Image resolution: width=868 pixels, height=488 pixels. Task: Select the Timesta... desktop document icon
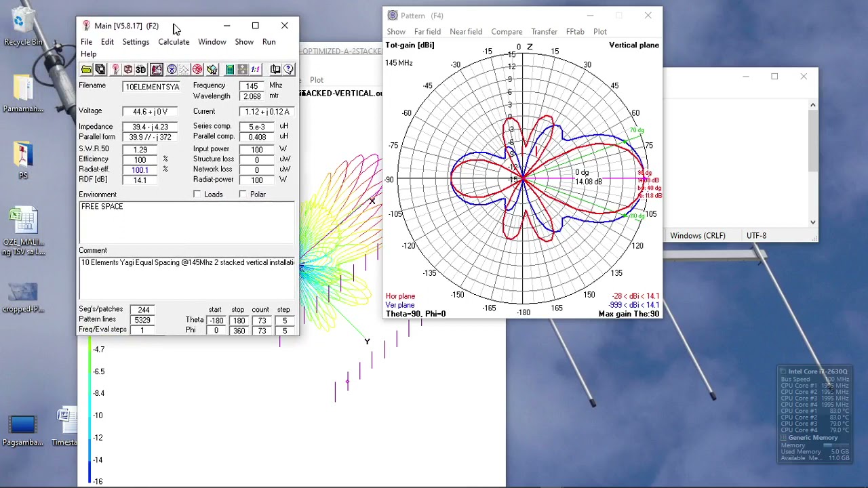tap(65, 427)
